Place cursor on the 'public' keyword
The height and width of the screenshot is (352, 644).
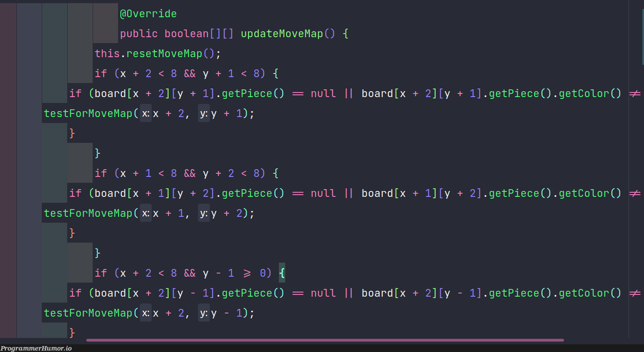pos(139,34)
